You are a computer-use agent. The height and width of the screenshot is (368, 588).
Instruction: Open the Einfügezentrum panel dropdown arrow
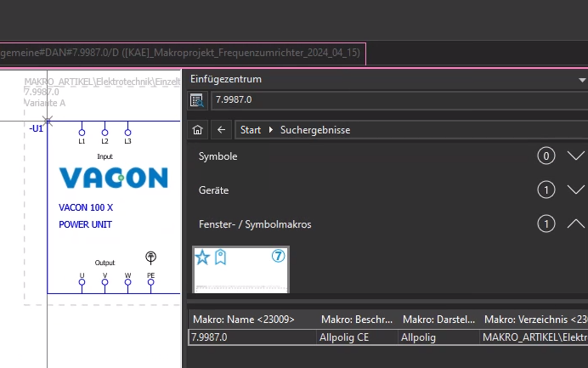(582, 80)
